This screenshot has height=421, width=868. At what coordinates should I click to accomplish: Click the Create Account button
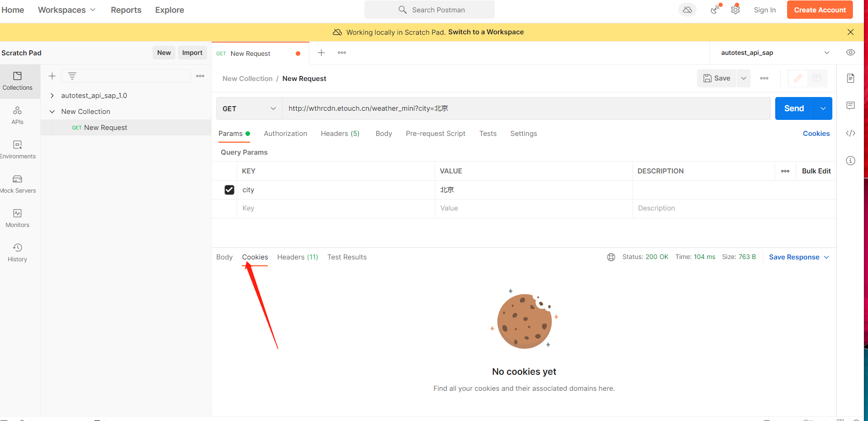[820, 10]
